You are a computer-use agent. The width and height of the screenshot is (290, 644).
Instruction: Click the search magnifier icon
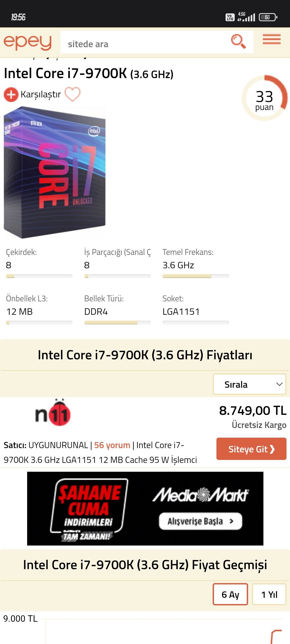click(238, 42)
